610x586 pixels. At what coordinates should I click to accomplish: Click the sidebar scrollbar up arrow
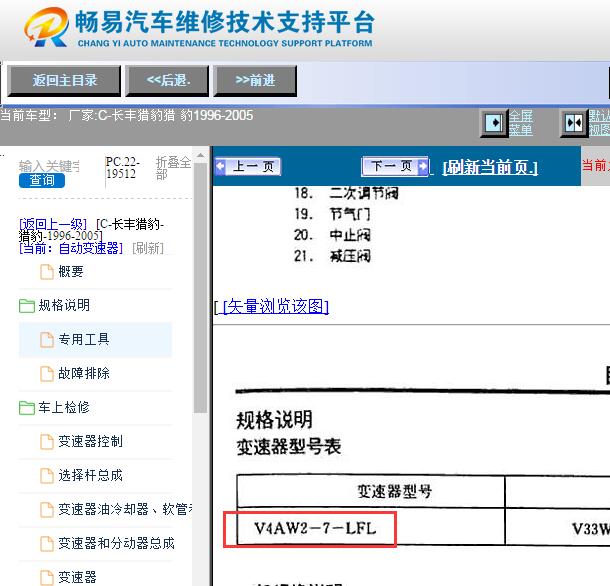[x=200, y=155]
